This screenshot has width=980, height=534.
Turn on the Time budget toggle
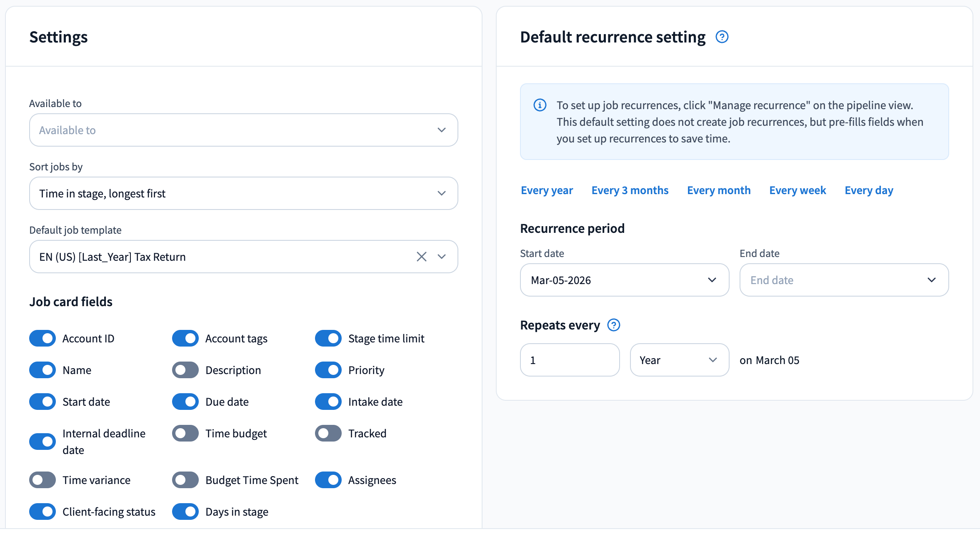185,433
